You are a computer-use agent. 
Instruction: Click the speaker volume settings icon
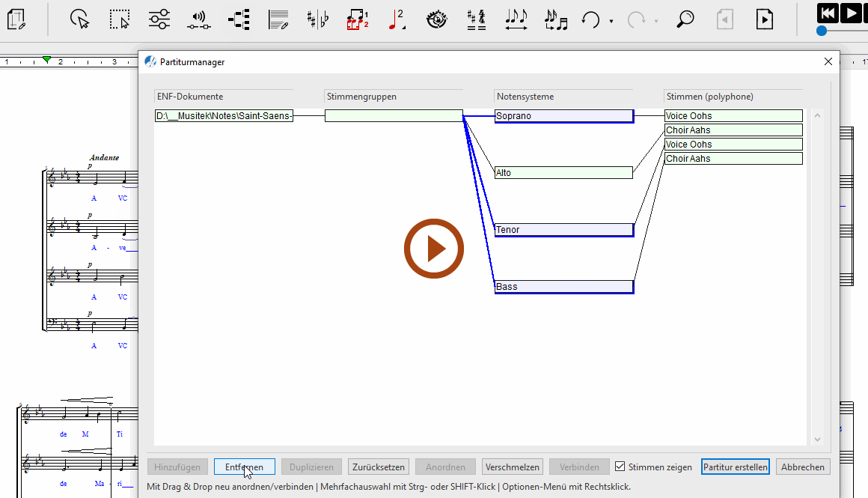(x=198, y=19)
